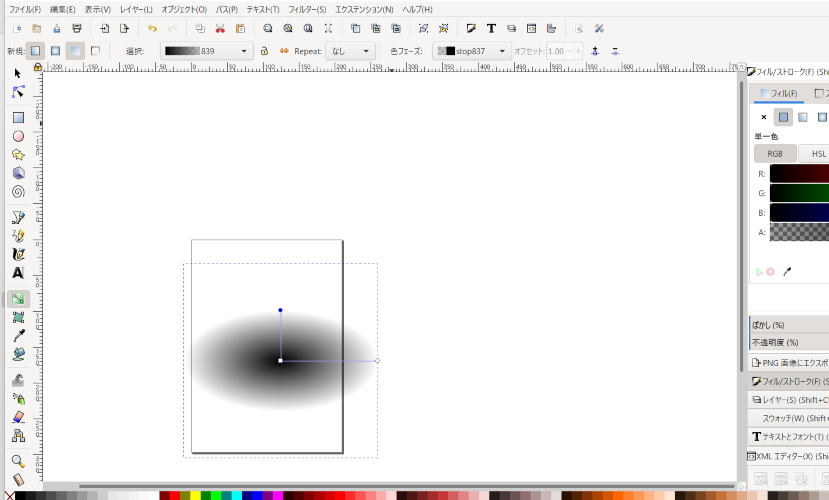Viewport: 829px width, 500px height.
Task: Select the Ellipse tool
Action: click(x=18, y=136)
